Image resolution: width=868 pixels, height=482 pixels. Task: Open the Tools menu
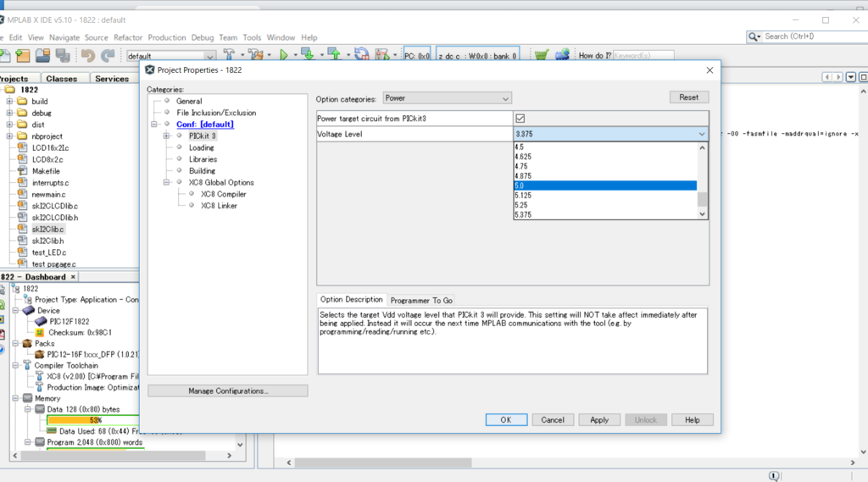252,37
